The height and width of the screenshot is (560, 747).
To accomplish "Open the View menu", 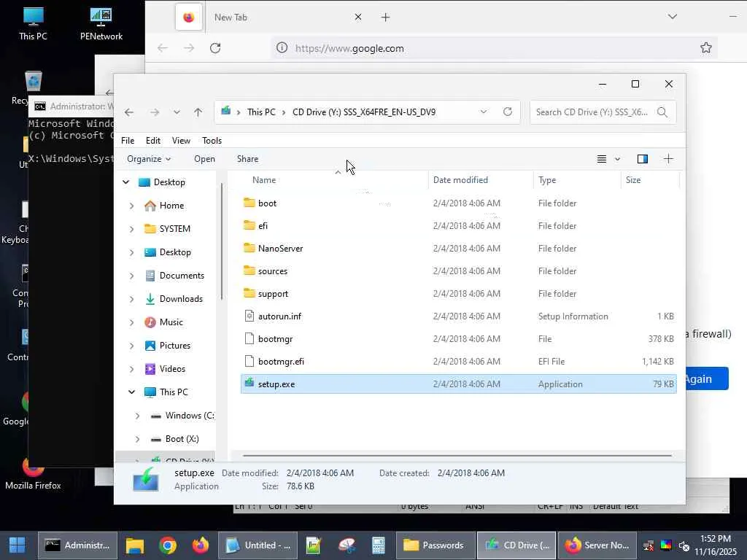I will [181, 141].
